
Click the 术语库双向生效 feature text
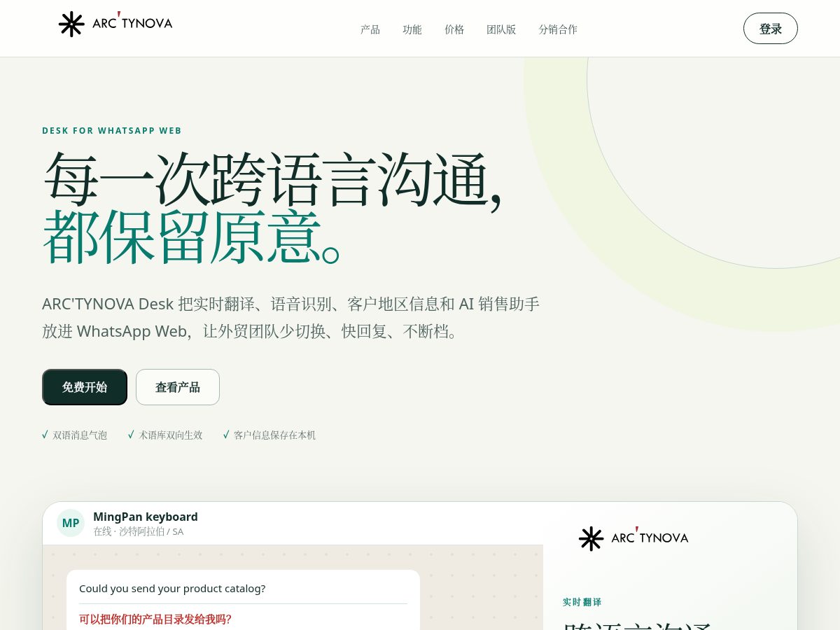[x=171, y=435]
